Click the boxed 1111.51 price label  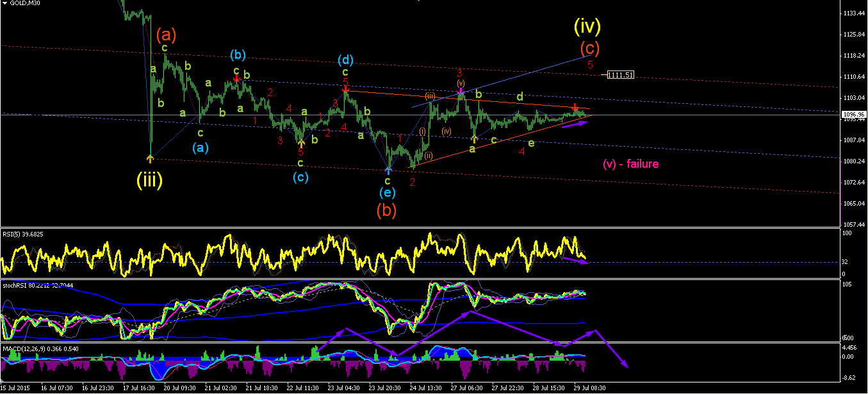[621, 75]
